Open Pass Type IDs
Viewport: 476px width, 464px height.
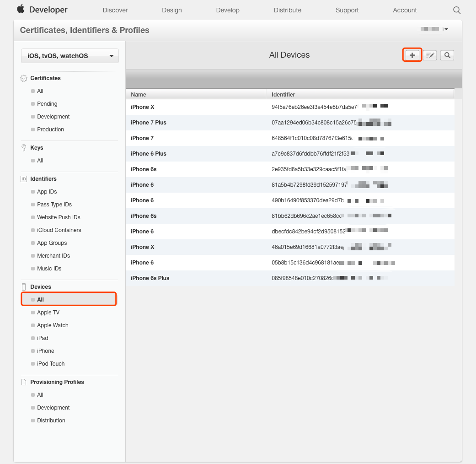54,204
